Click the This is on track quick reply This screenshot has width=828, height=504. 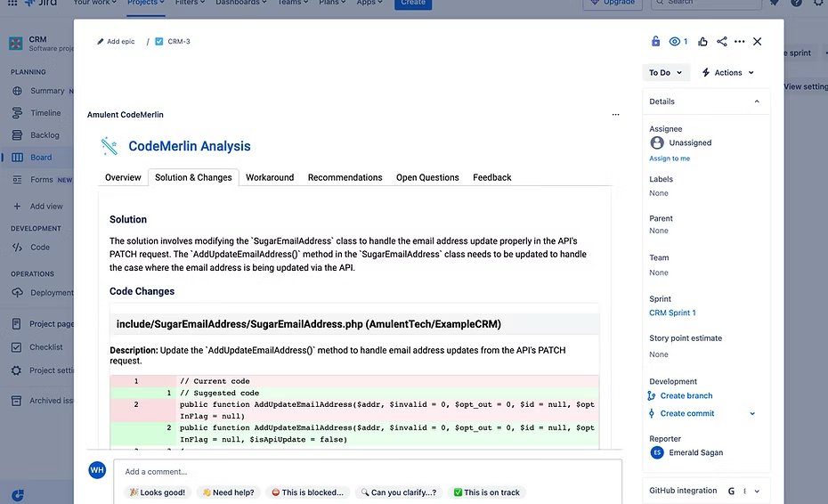(x=487, y=492)
